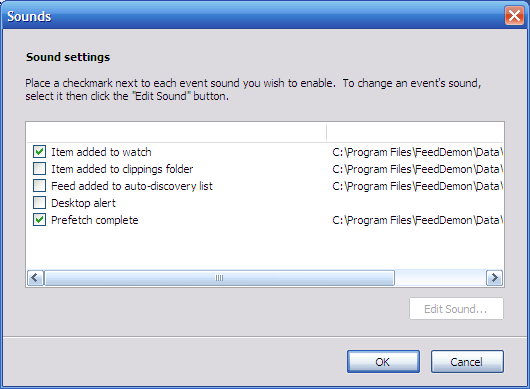The image size is (530, 389).
Task: Click the scrollbar left arrow
Action: pos(35,278)
